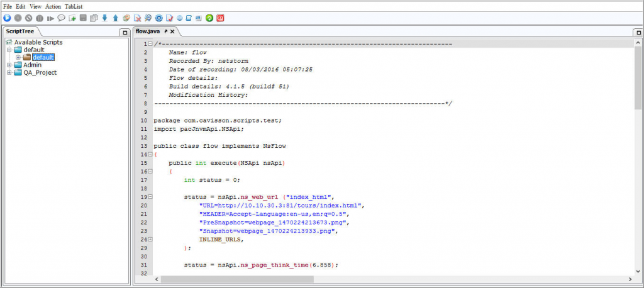Click the PreSnapshot string on line 22
Image resolution: width=644 pixels, height=288 pixels.
click(x=275, y=222)
